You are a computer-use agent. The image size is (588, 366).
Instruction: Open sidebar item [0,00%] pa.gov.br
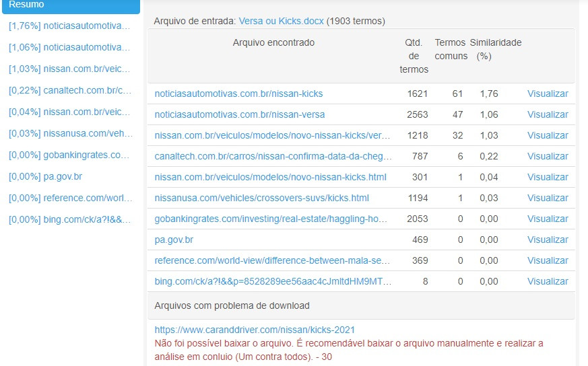point(45,176)
